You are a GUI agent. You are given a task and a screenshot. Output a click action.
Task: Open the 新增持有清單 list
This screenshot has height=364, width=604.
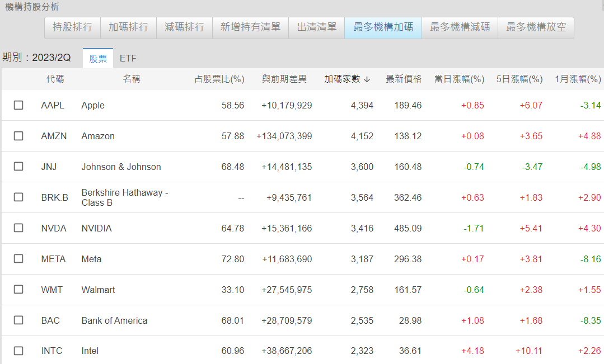pyautogui.click(x=250, y=27)
